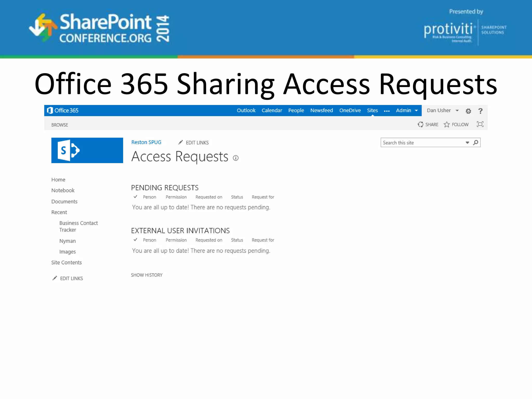Sort External User Invitations by Request for
This screenshot has height=399, width=532.
point(263,240)
